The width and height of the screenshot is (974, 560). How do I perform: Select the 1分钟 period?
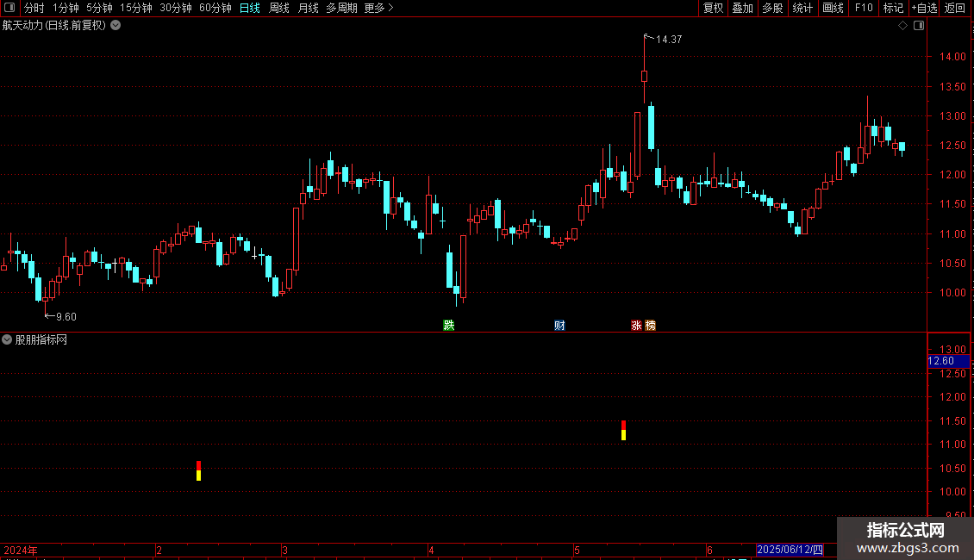pos(66,8)
